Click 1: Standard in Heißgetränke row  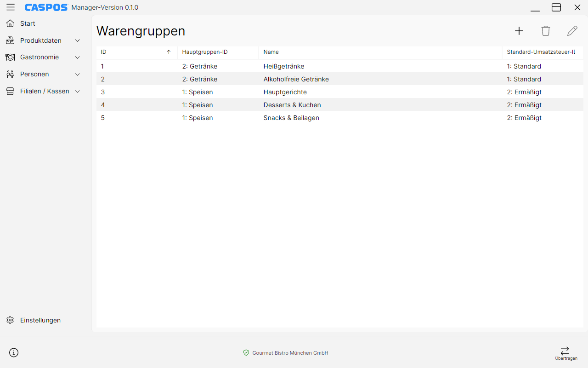(524, 66)
